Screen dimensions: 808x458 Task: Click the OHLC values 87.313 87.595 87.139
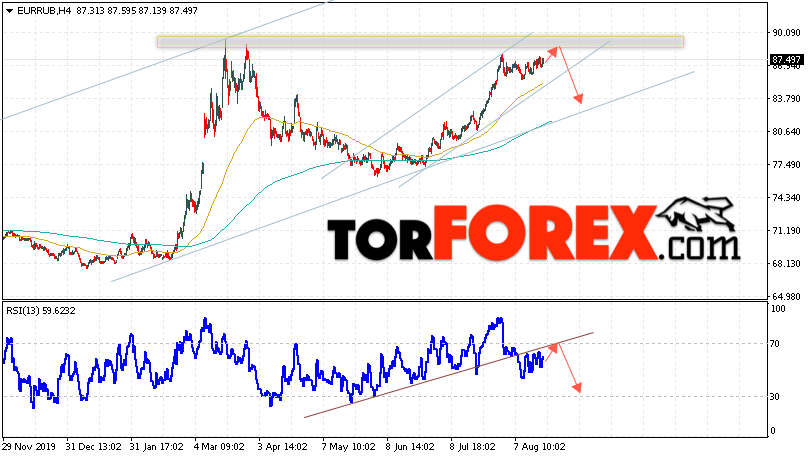(121, 11)
